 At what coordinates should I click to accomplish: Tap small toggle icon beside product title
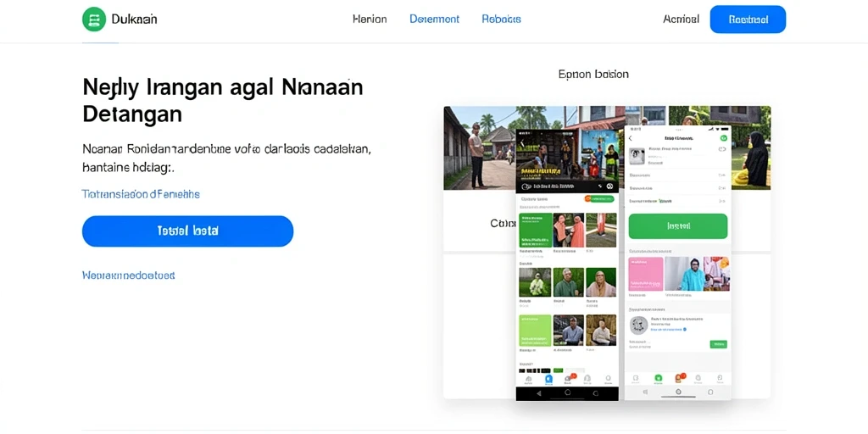coord(722,149)
